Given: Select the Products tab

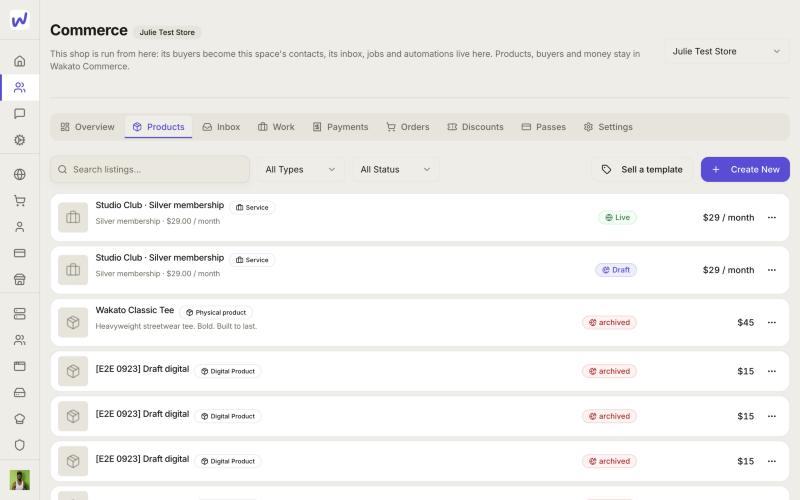Looking at the screenshot, I should pos(158,127).
